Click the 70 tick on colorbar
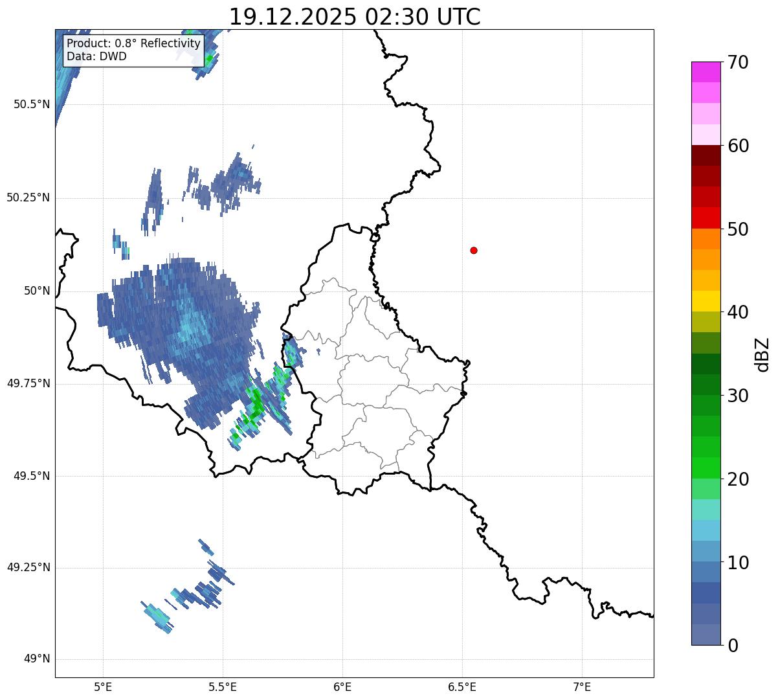The height and width of the screenshot is (700, 778). click(738, 63)
